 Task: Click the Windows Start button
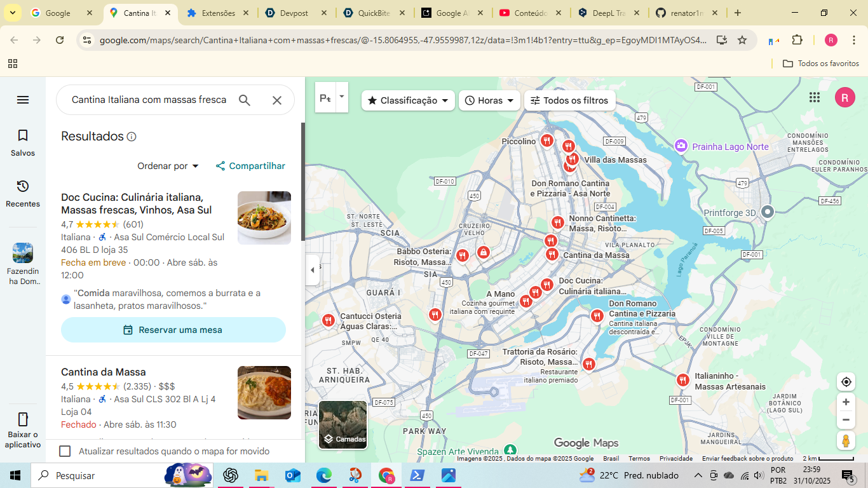click(15, 475)
